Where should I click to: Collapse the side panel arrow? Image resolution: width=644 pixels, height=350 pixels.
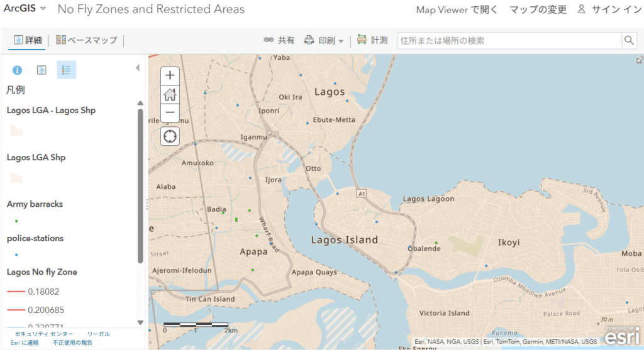(138, 68)
